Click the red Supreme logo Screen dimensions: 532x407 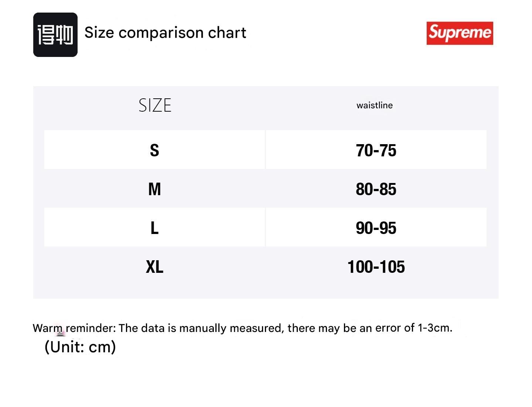tap(460, 33)
